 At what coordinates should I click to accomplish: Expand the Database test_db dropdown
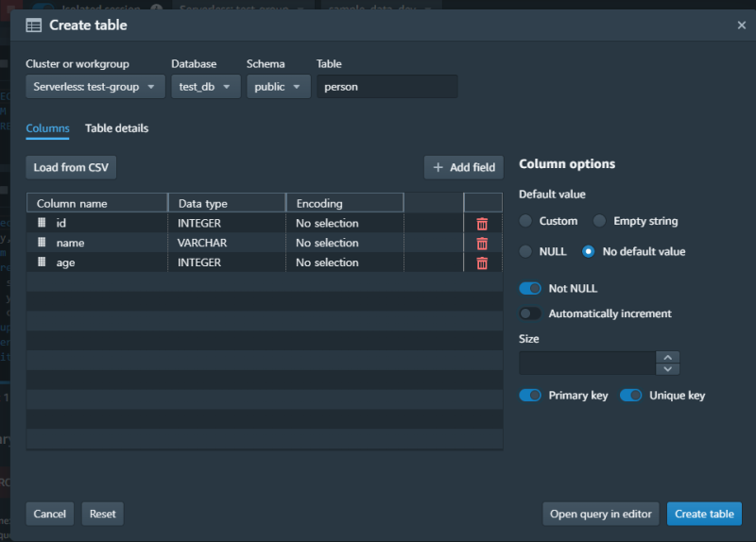205,87
